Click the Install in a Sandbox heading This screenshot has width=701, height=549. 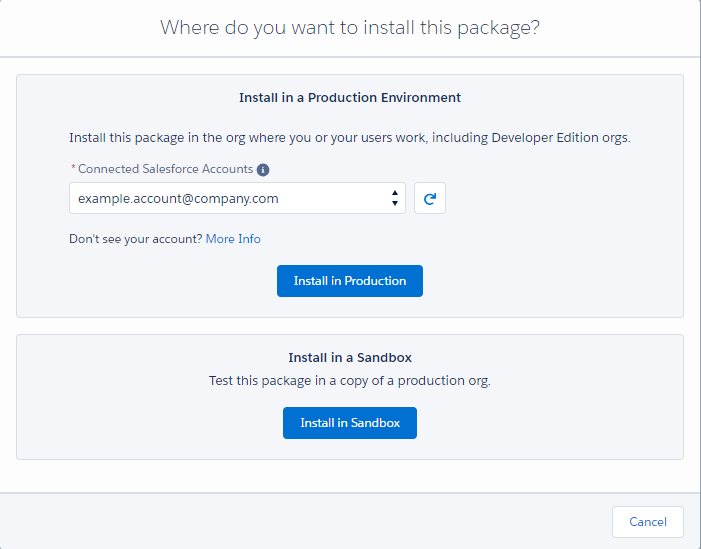click(350, 357)
